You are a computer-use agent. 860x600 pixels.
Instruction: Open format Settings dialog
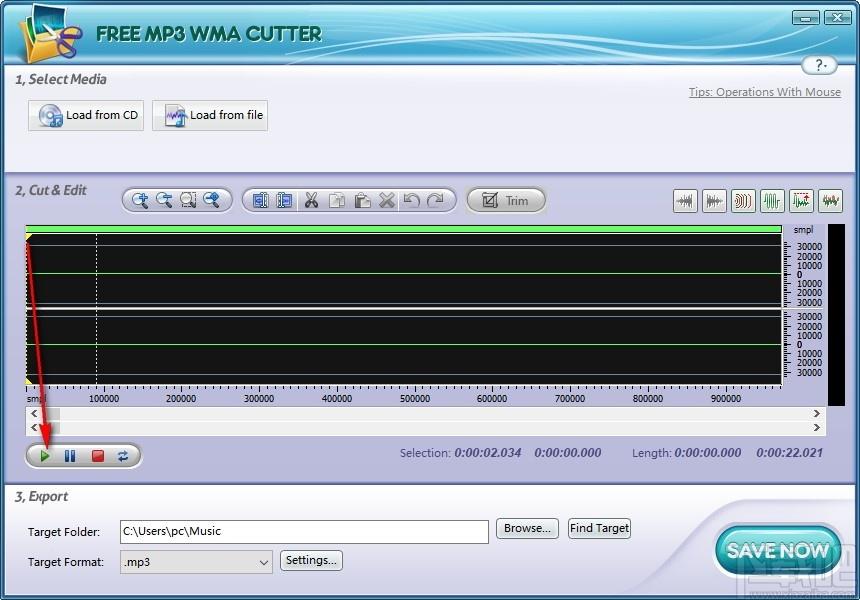tap(311, 560)
